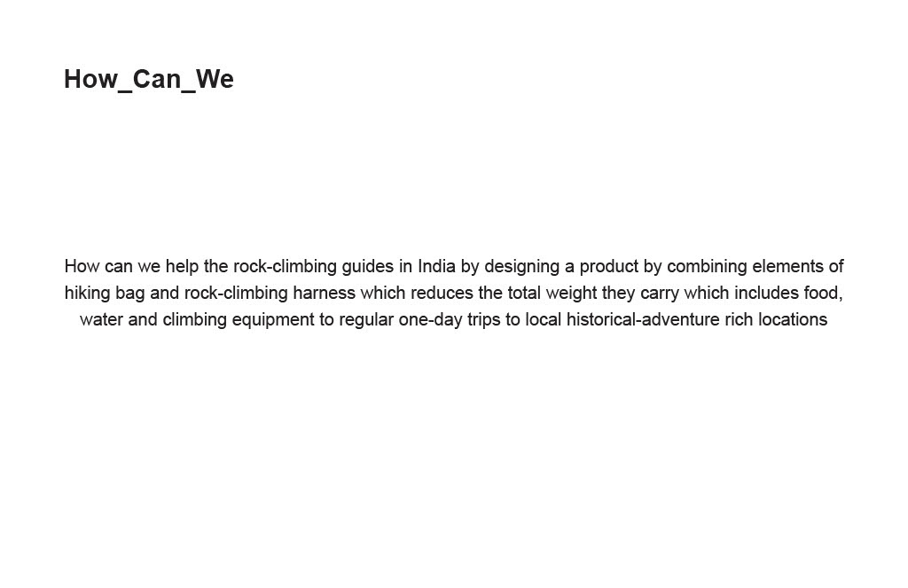Viewport: 908px width, 588px height.
Task: Click the phrase 'rock-climbing harness'
Action: (x=270, y=293)
